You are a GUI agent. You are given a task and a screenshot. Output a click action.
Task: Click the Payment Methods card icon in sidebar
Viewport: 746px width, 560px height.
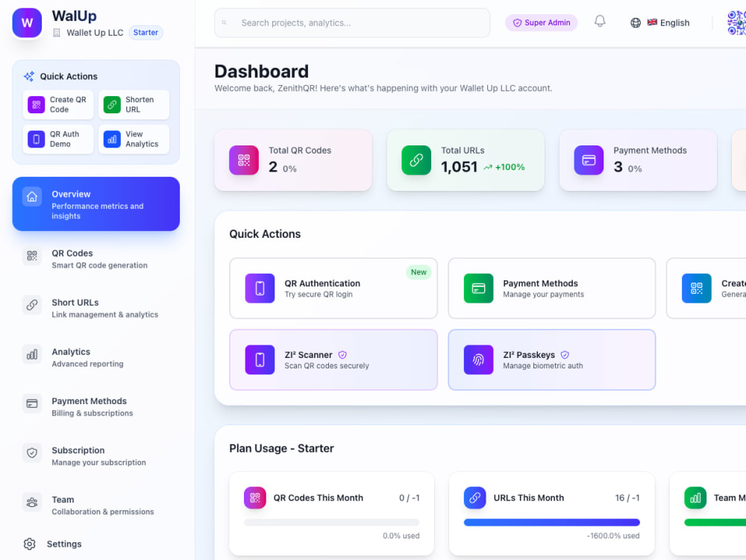(x=32, y=403)
